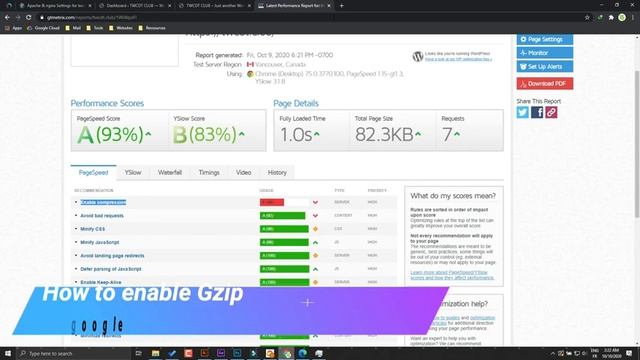Open the Chrome three-dot menu
Screen dimensions: 640x360
pos(633,18)
